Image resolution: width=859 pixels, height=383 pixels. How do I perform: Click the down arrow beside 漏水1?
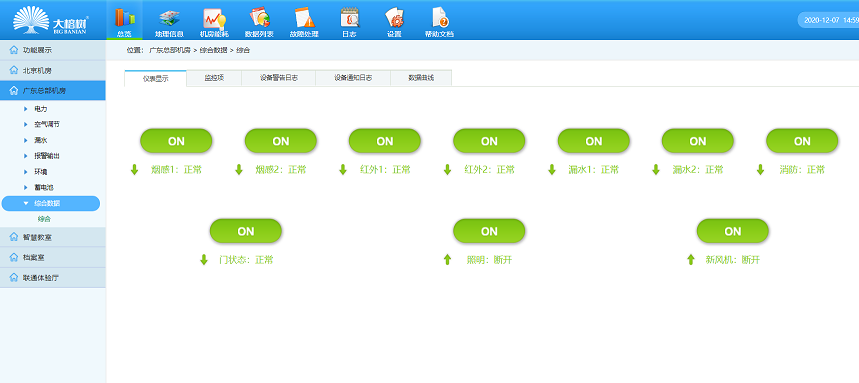coord(552,170)
